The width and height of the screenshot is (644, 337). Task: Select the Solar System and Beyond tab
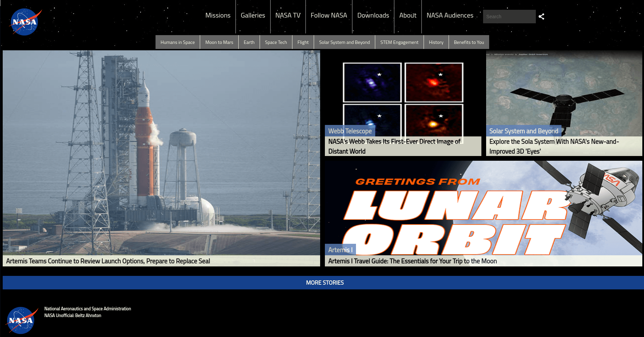pyautogui.click(x=344, y=42)
